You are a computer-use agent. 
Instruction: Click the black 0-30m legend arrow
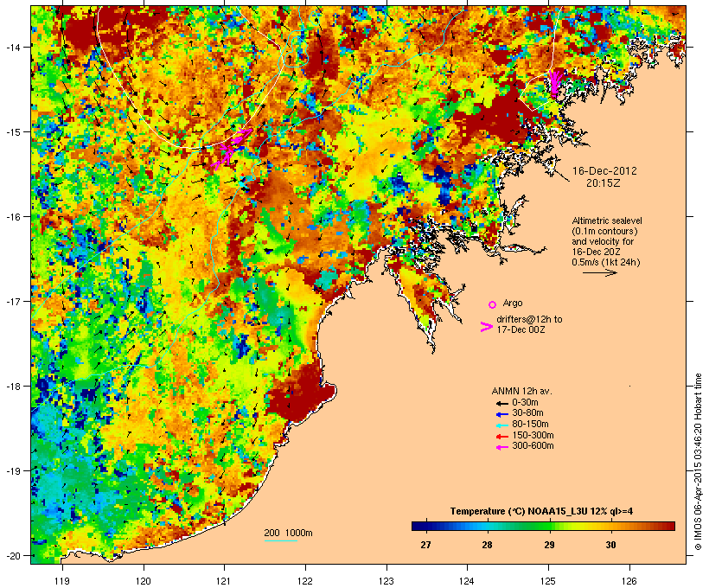coord(501,404)
